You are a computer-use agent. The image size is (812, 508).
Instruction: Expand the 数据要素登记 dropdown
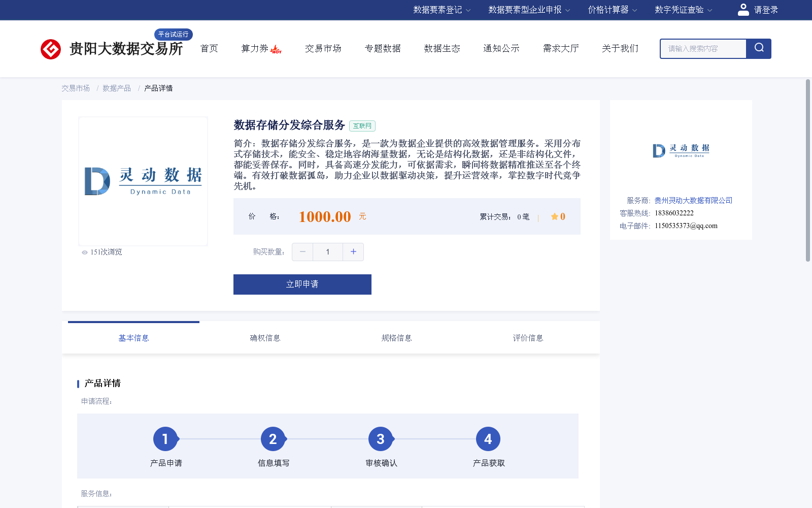(x=442, y=10)
